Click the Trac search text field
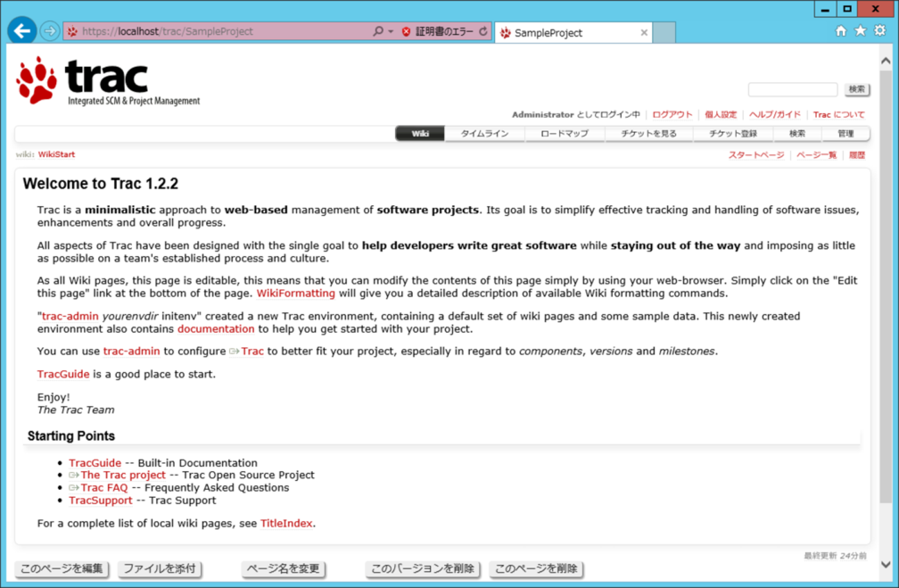 tap(793, 90)
